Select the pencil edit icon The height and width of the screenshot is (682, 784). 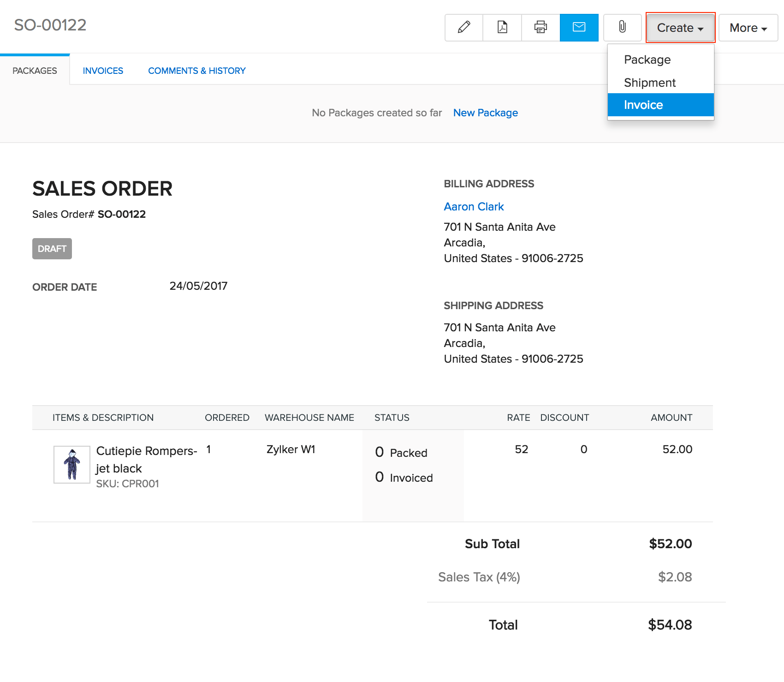coord(463,27)
